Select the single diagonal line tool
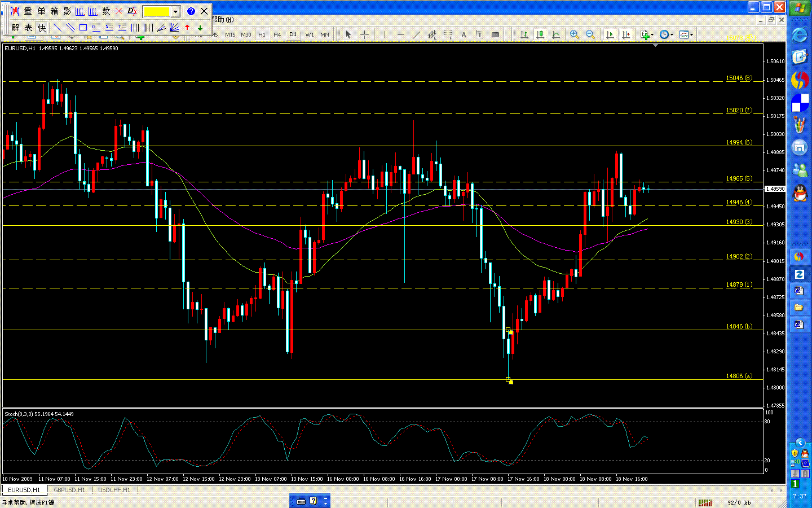812x508 pixels. [57, 28]
